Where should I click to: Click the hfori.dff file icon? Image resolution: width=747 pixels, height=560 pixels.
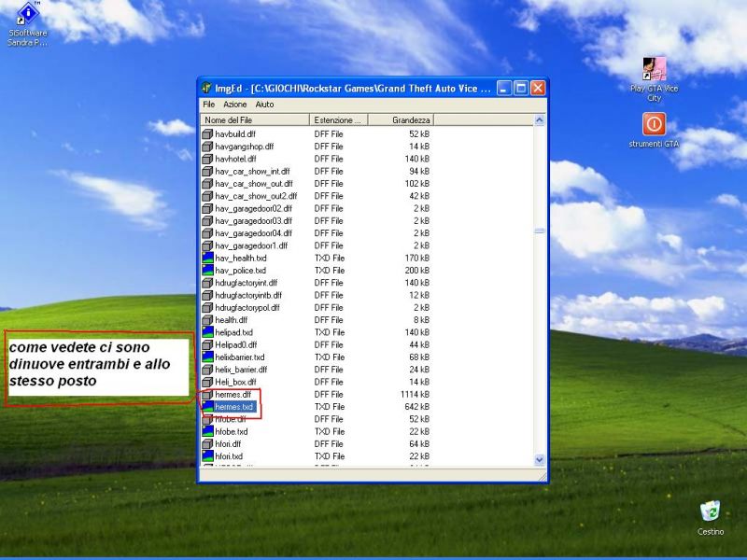point(207,444)
